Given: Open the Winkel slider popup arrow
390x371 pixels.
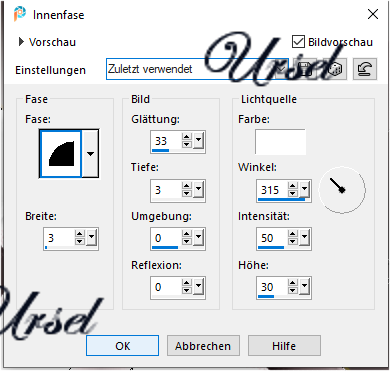Looking at the screenshot, I should 305,190.
